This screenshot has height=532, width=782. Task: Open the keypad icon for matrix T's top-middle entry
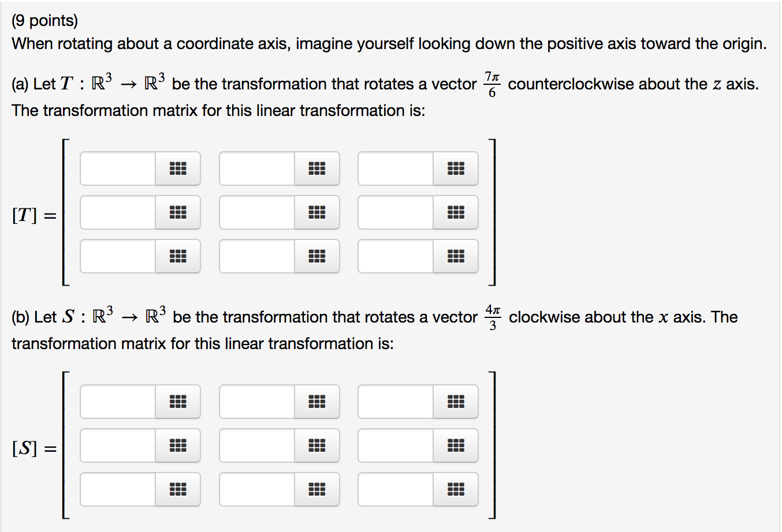point(317,168)
